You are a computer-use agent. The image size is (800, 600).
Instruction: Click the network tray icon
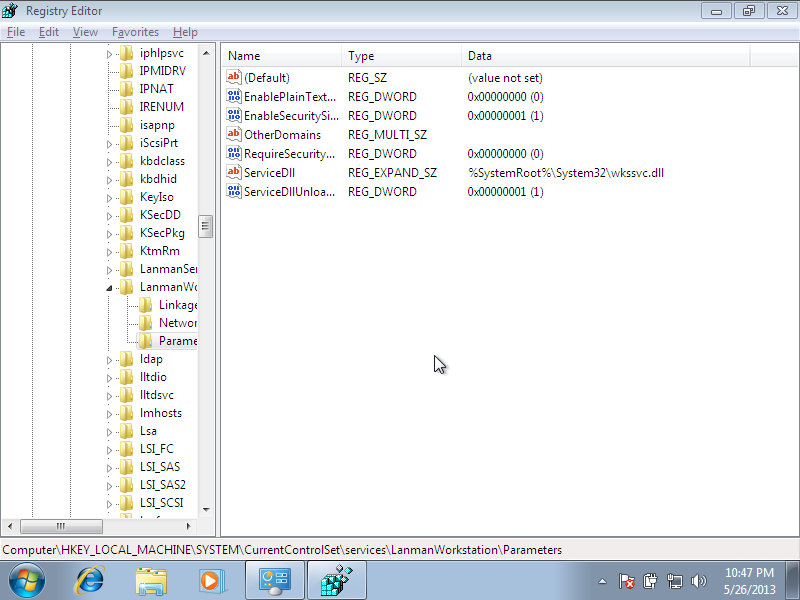coord(674,581)
